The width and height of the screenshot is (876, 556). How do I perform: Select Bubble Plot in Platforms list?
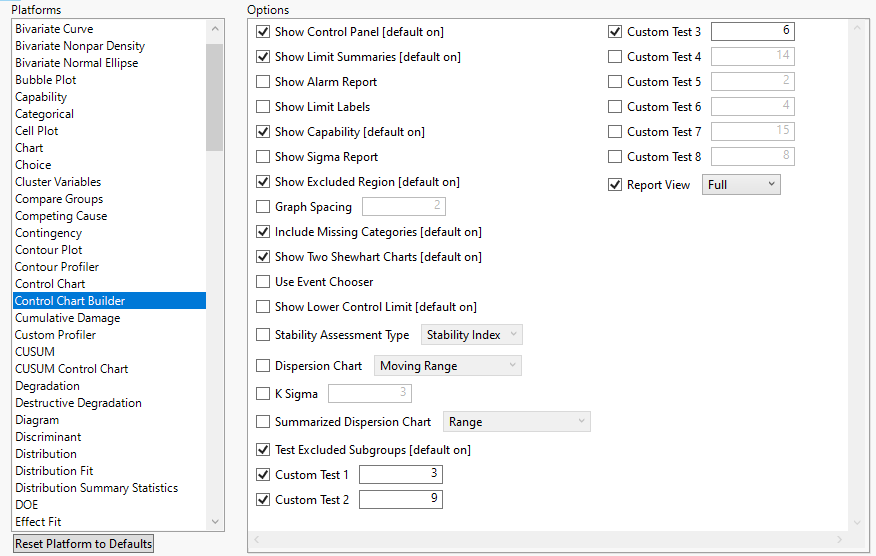click(46, 80)
